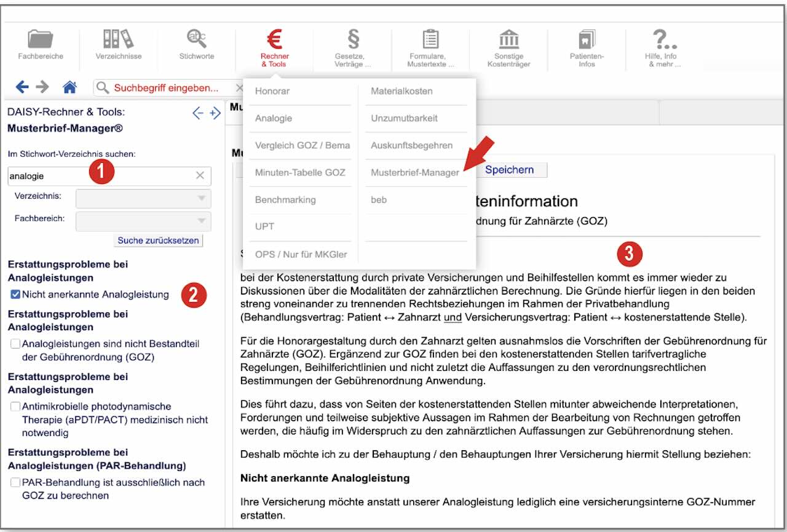
Task: Go back with the blue left arrow
Action: pyautogui.click(x=22, y=87)
